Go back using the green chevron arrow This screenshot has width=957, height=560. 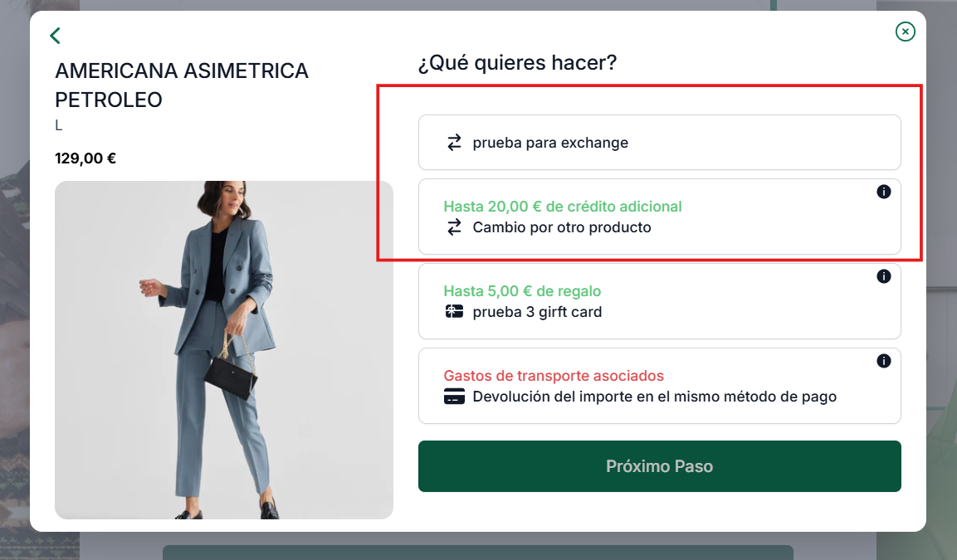[55, 36]
